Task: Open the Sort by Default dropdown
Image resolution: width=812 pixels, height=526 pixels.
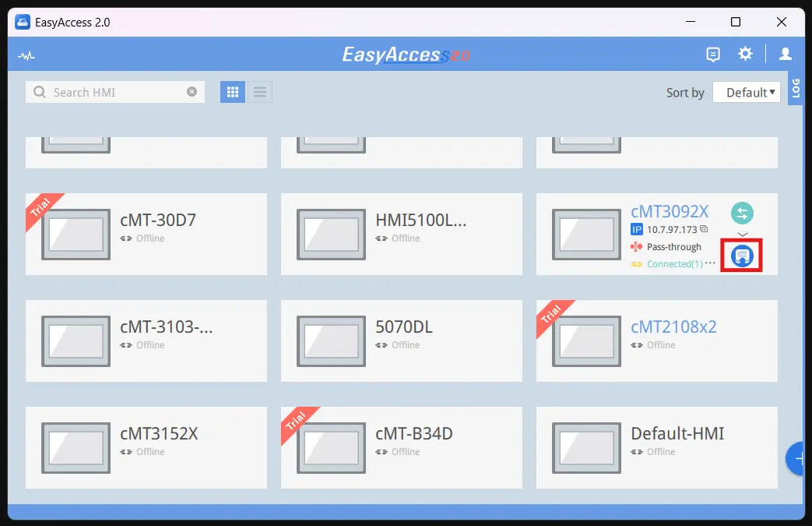Action: click(x=747, y=91)
